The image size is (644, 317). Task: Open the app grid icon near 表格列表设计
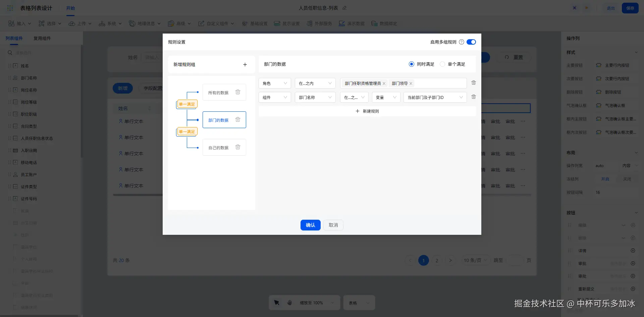(x=10, y=8)
